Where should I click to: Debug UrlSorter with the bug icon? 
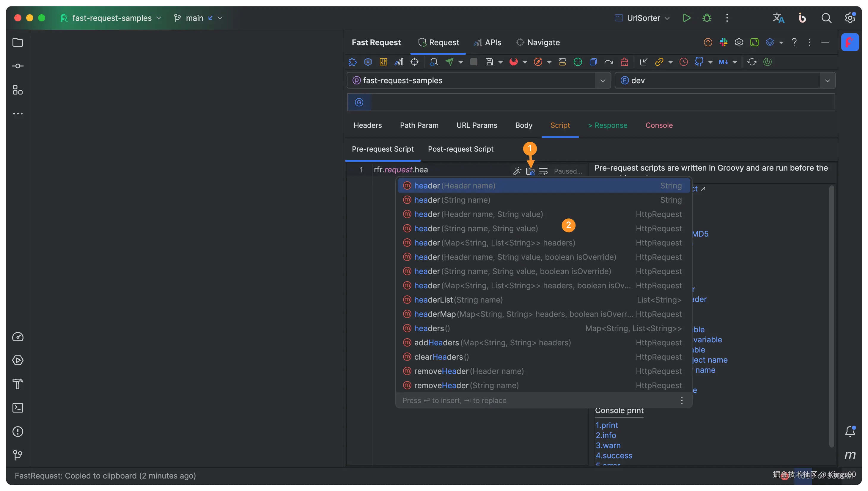point(707,18)
